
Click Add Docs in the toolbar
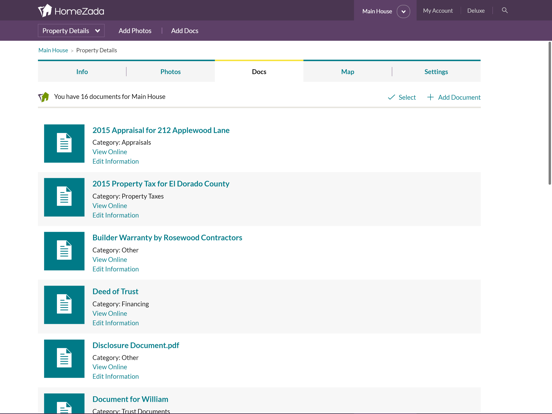click(184, 31)
